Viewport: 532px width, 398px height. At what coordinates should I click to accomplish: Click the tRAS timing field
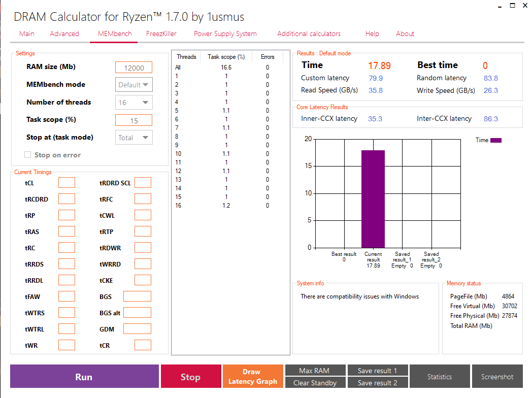point(66,231)
